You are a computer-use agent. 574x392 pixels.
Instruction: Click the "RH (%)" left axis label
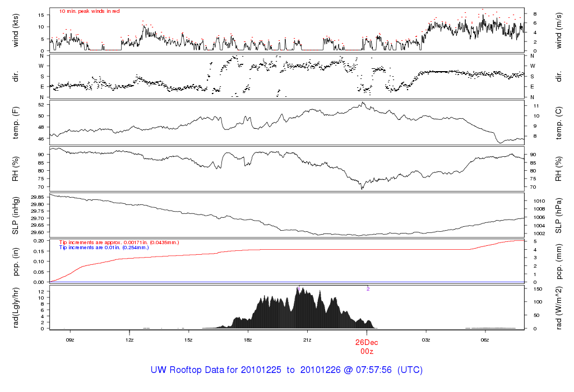(x=16, y=169)
